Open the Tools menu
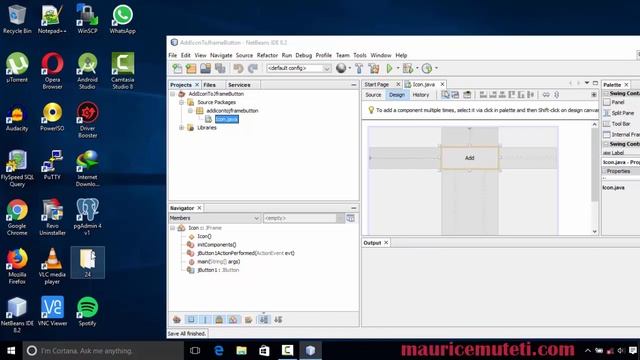This screenshot has height=360, width=640. [x=360, y=55]
